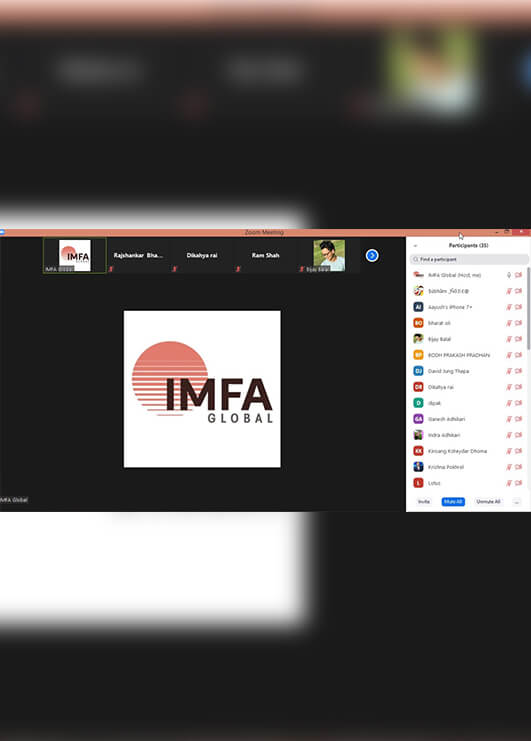531x741 pixels.
Task: Select IMFA Global video thumbnail in top strip
Action: (x=75, y=256)
